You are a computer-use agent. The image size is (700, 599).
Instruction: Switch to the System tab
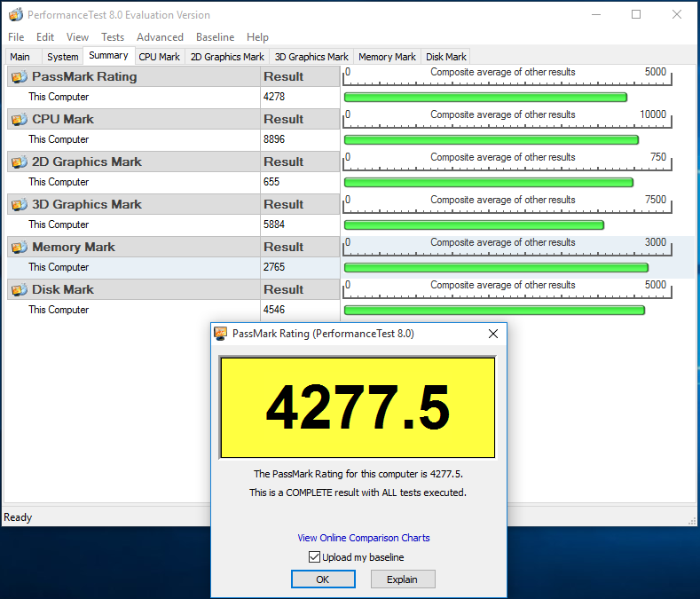pyautogui.click(x=62, y=57)
